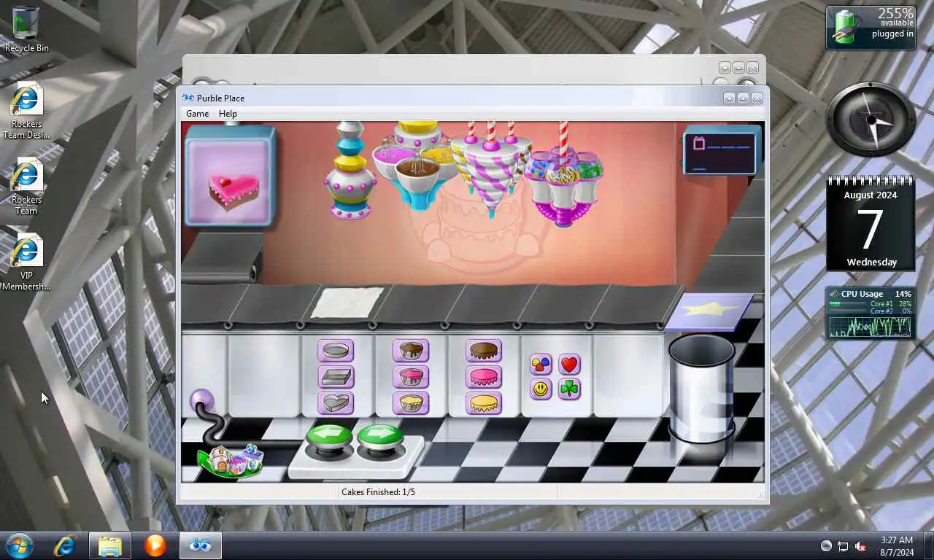Click the muted volume tray icon
Image resolution: width=934 pixels, height=560 pixels.
click(x=860, y=546)
